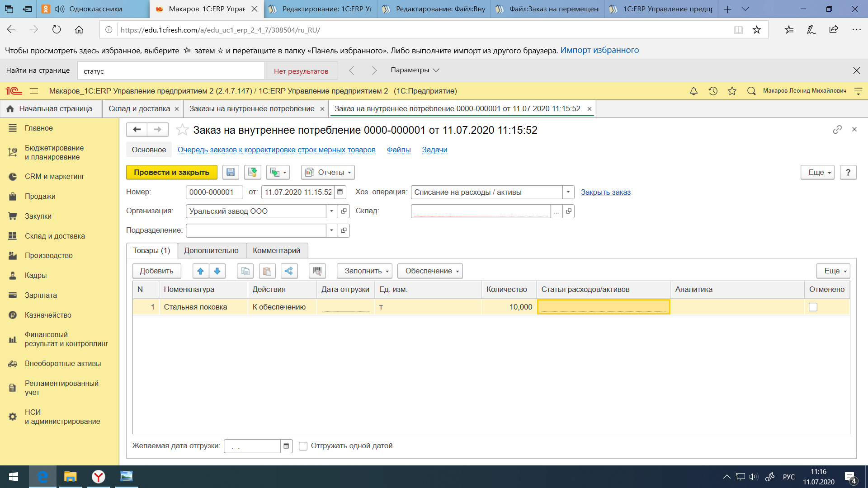Open notifications bell icon in 1C header
The image size is (868, 488).
click(x=693, y=91)
